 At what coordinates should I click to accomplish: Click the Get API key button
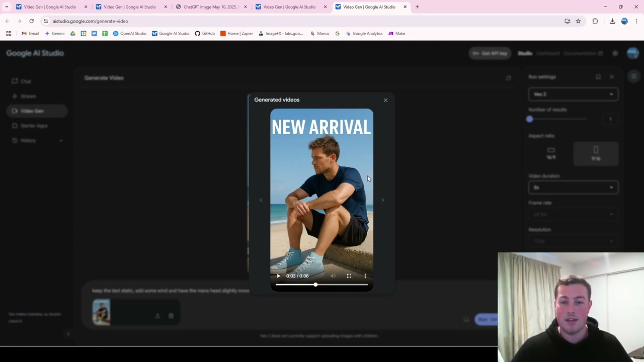click(490, 53)
